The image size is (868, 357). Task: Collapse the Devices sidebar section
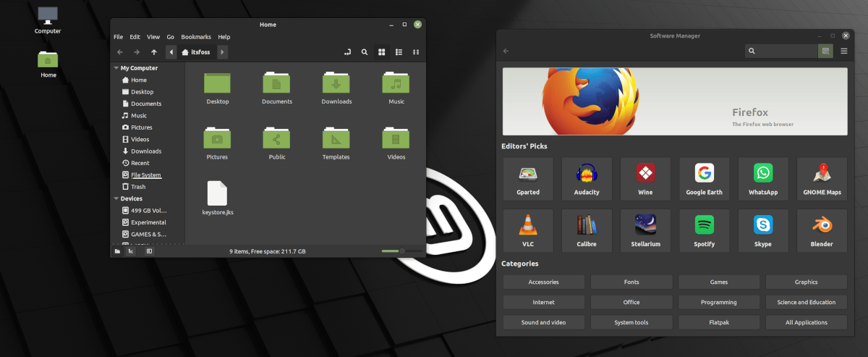[x=116, y=198]
